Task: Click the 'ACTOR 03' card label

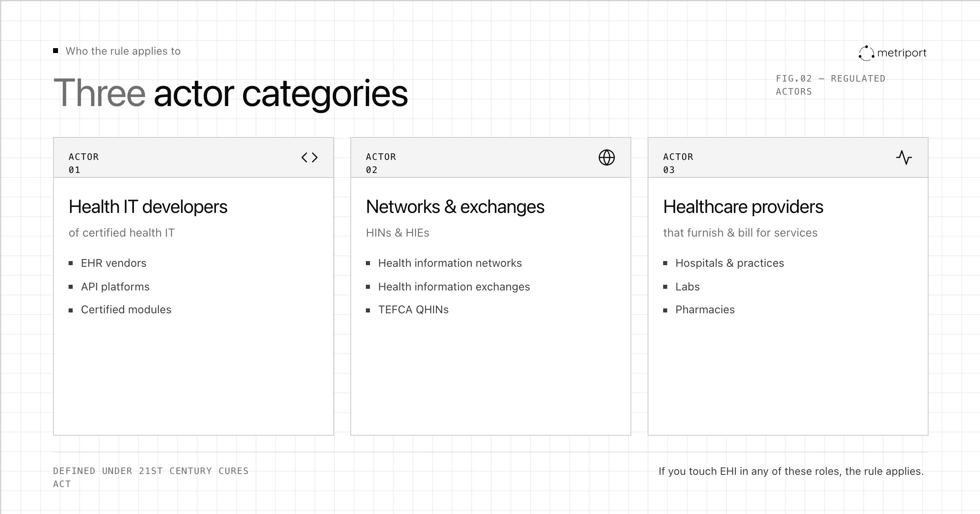Action: pos(678,163)
